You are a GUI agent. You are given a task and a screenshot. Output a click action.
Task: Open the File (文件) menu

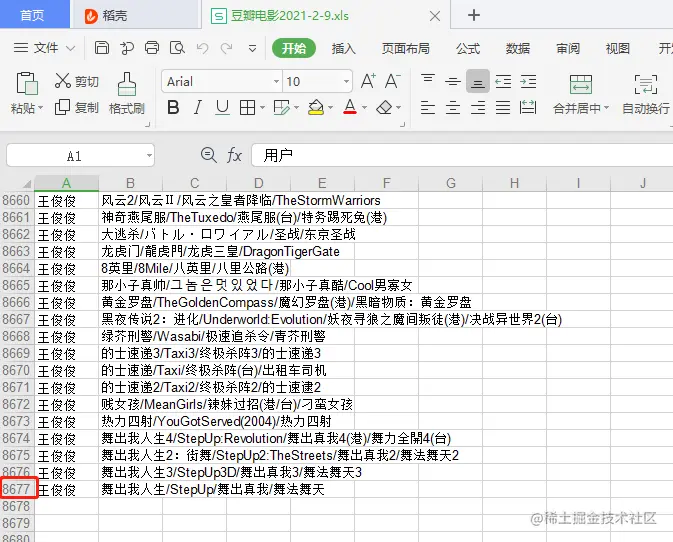point(44,48)
